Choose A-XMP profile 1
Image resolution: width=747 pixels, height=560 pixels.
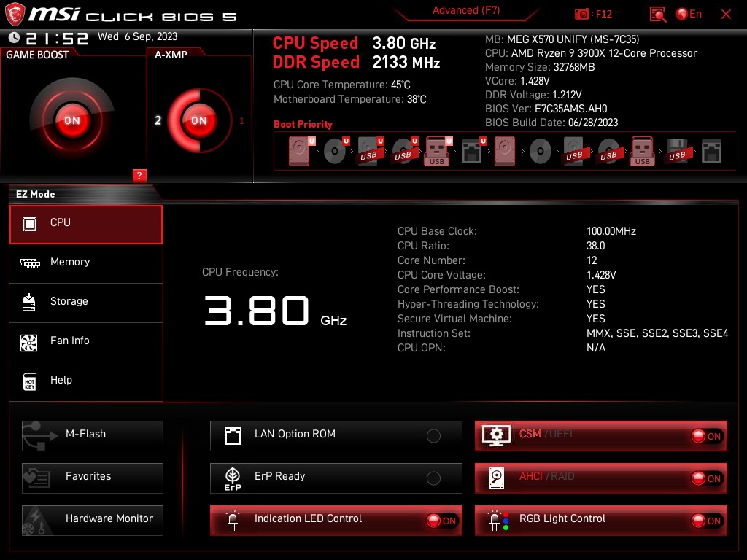[x=242, y=120]
